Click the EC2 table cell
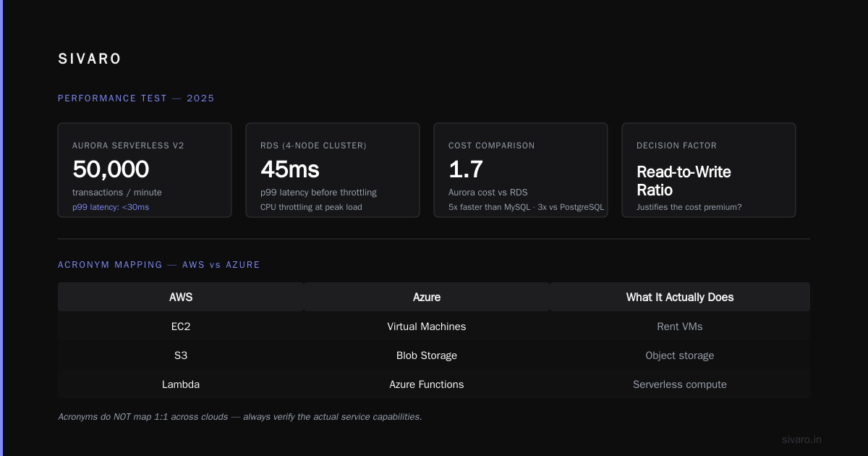The height and width of the screenshot is (456, 868). point(181,326)
